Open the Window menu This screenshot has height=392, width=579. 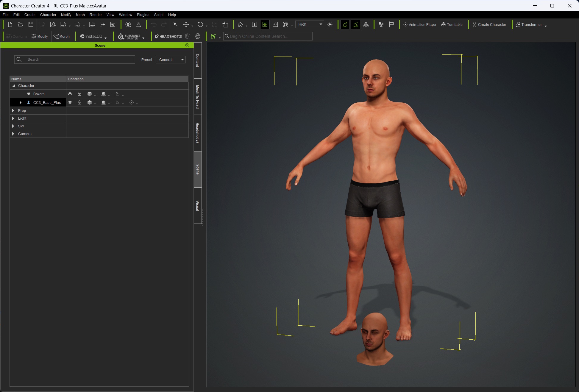125,15
